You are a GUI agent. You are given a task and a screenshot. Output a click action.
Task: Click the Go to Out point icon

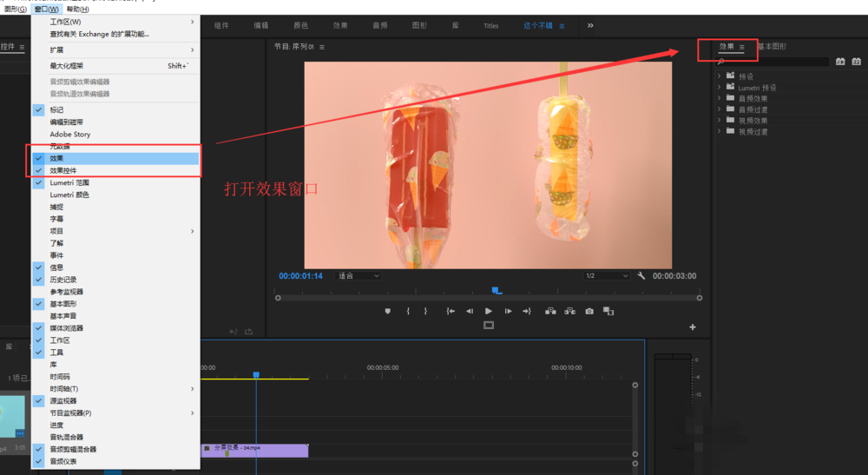(527, 311)
